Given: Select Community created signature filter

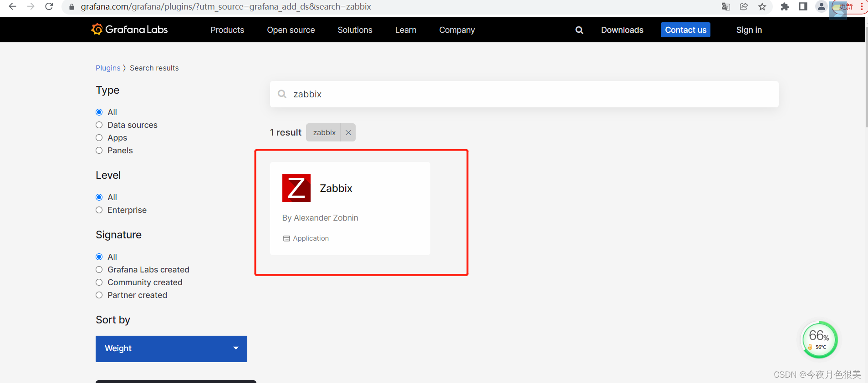Looking at the screenshot, I should pos(99,282).
